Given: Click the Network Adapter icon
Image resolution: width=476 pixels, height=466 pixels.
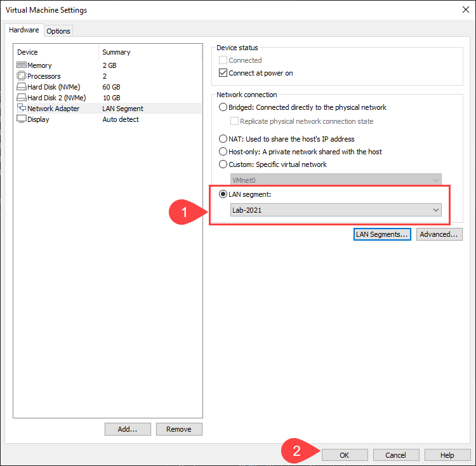Looking at the screenshot, I should 21,109.
